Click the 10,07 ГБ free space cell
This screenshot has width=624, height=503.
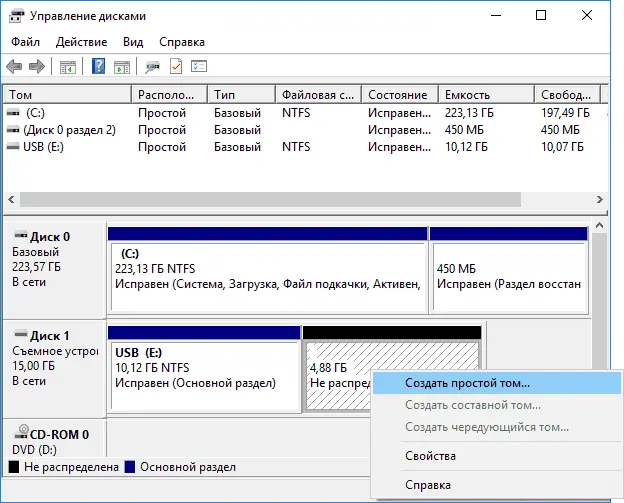(562, 147)
